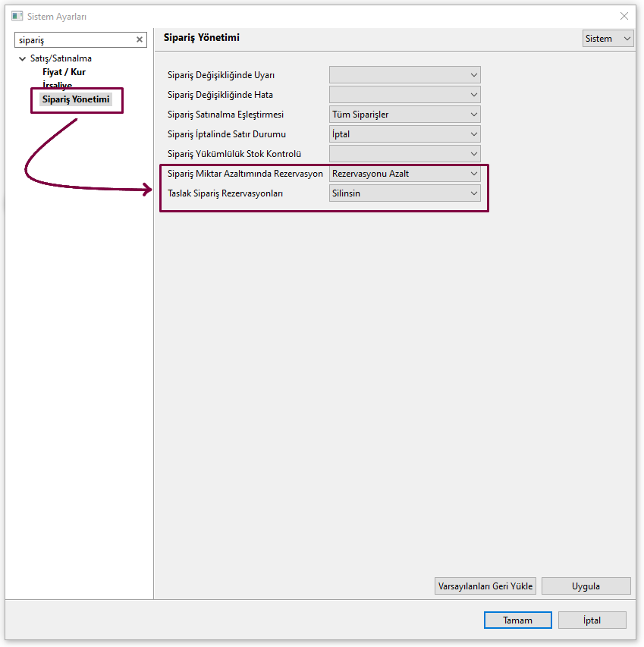Viewport: 644px width, 647px height.
Task: Collapse the Satış/Satınalma tree node
Action: click(x=22, y=58)
